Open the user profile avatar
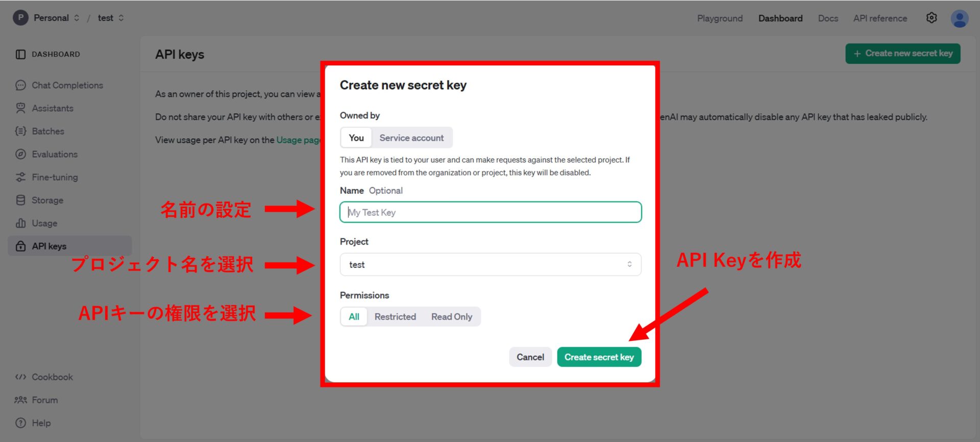980x442 pixels. point(960,18)
